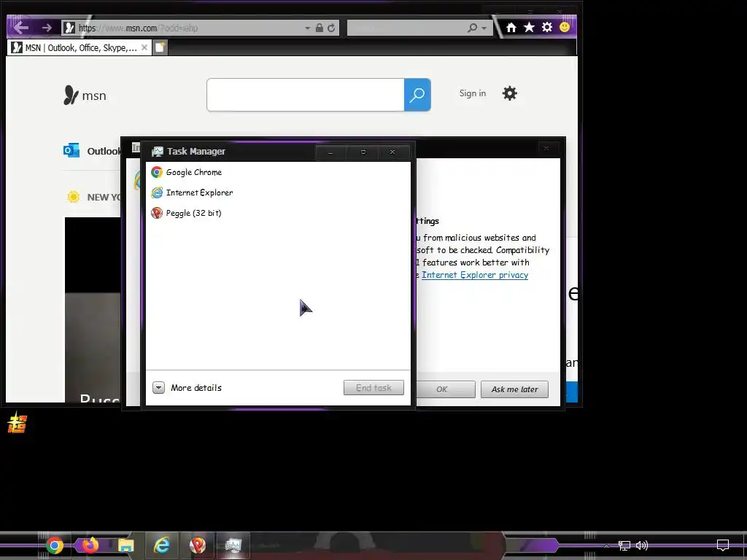
Task: Click the security lock icon in address bar
Action: (320, 28)
